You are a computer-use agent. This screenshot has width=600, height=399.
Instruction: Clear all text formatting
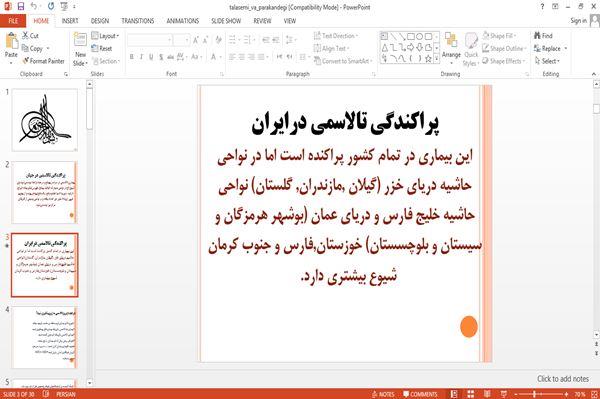point(218,40)
